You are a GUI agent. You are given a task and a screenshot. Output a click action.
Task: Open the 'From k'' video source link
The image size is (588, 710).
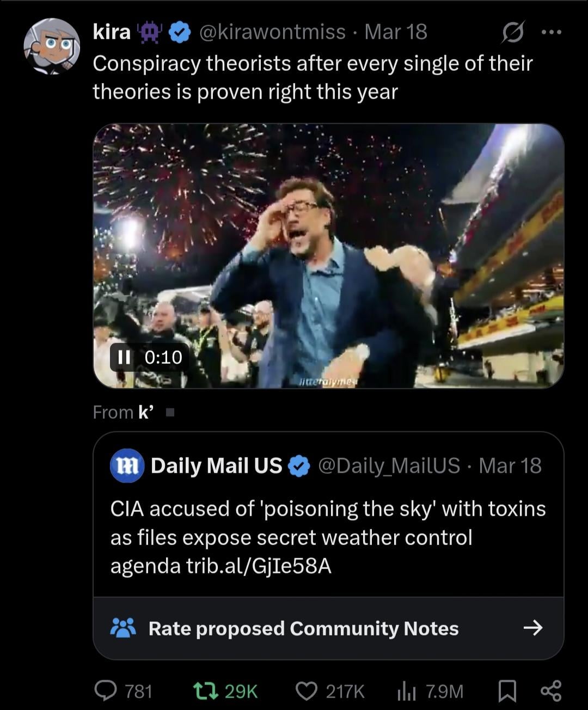(145, 412)
